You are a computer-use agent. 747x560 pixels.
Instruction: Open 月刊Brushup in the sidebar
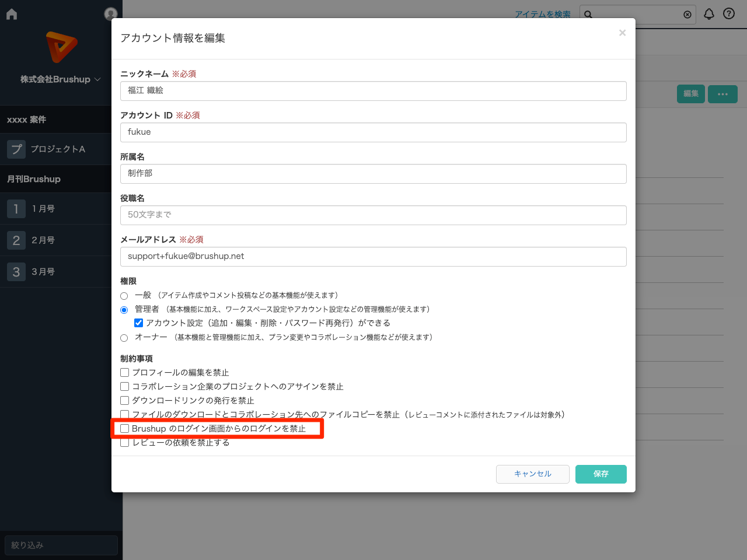tap(35, 178)
